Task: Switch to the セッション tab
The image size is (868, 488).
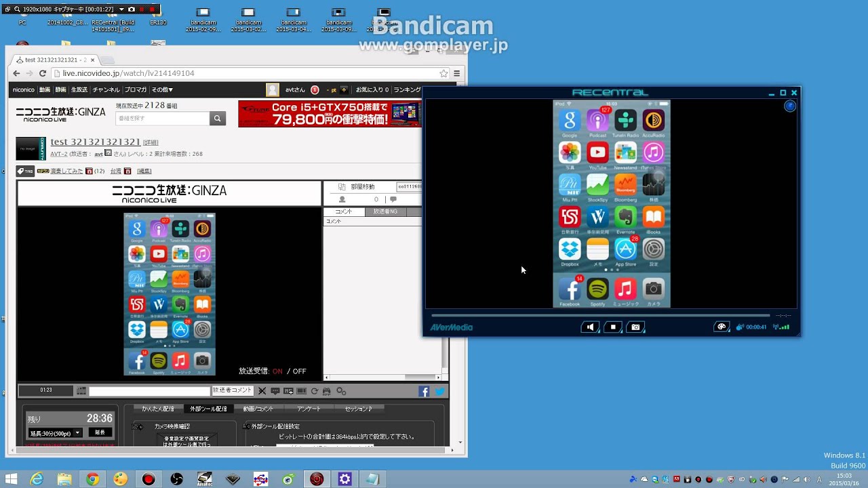Action: [359, 409]
